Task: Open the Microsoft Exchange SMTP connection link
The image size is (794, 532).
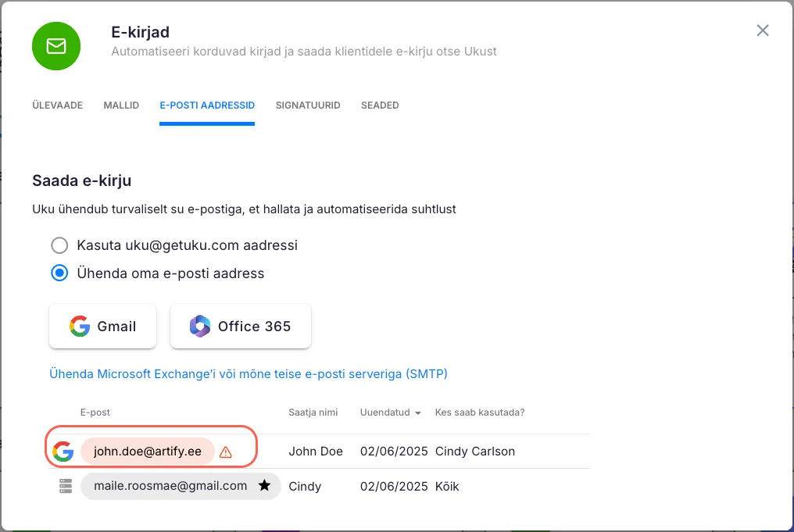Action: tap(248, 373)
